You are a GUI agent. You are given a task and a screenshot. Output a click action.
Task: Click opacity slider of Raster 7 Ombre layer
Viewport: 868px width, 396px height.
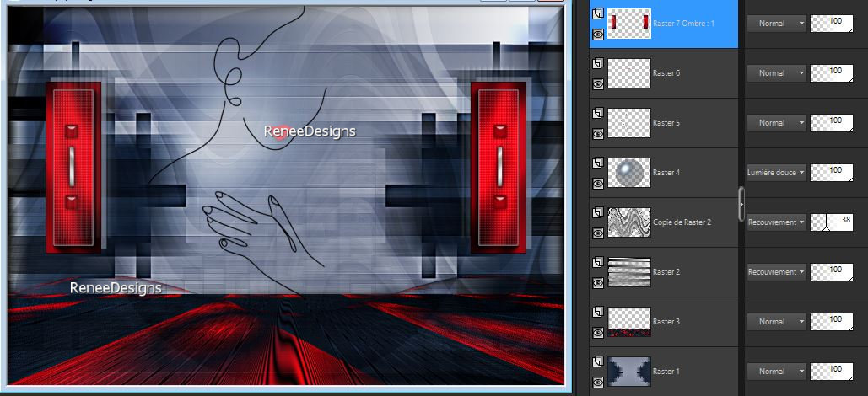tap(832, 24)
